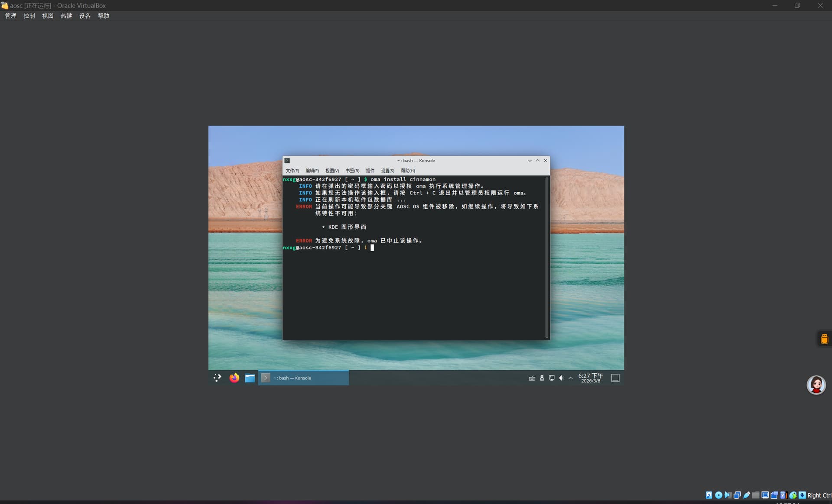Click VirtualBox USB status icon
This screenshot has height=504, width=832.
click(747, 495)
